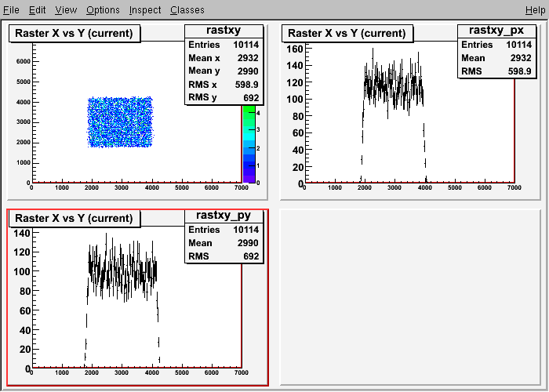Click 'RMS x 598.9' in rastxy stats
This screenshot has height=392, width=549.
224,85
